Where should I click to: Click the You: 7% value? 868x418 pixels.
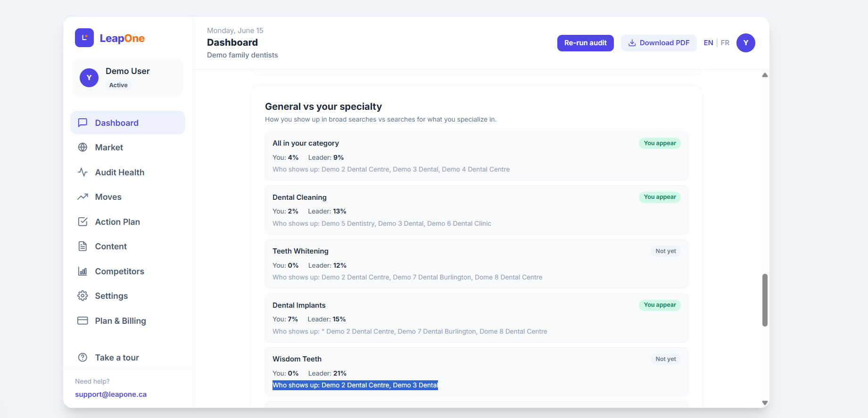pyautogui.click(x=285, y=319)
